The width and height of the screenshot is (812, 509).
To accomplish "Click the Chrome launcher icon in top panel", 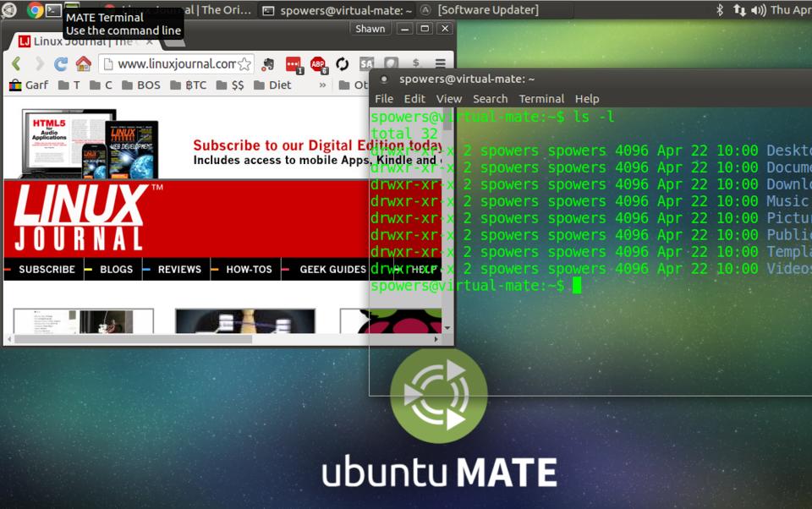I will (35, 10).
